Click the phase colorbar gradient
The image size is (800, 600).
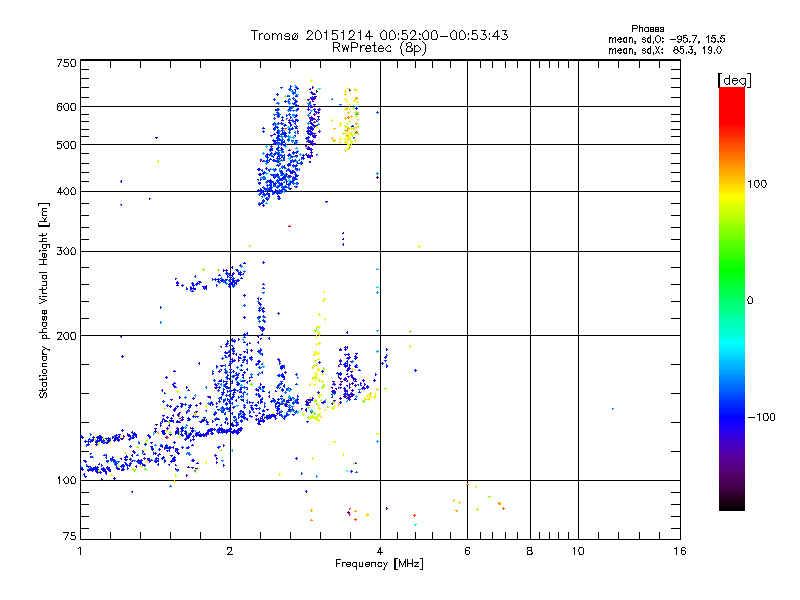[732, 298]
